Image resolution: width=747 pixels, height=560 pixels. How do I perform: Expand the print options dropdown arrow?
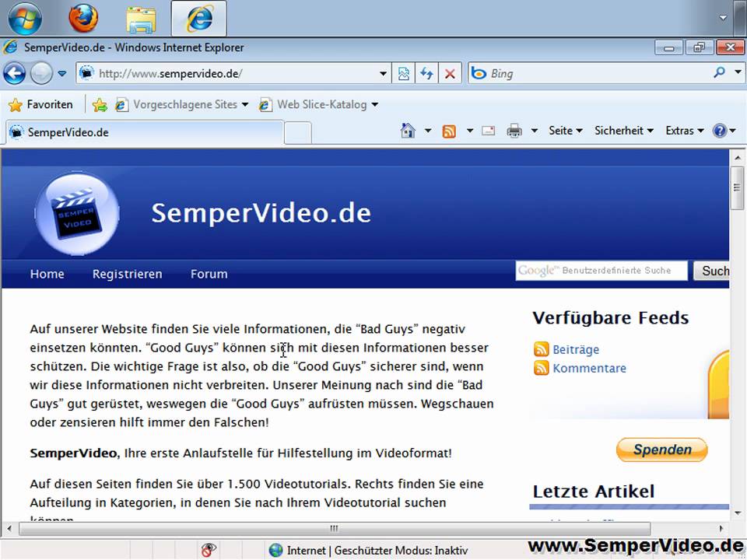535,131
